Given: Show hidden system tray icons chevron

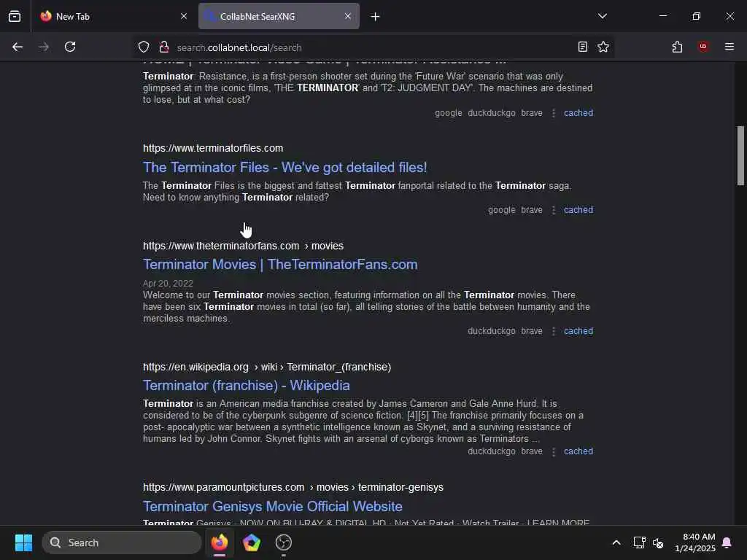Looking at the screenshot, I should (x=616, y=542).
